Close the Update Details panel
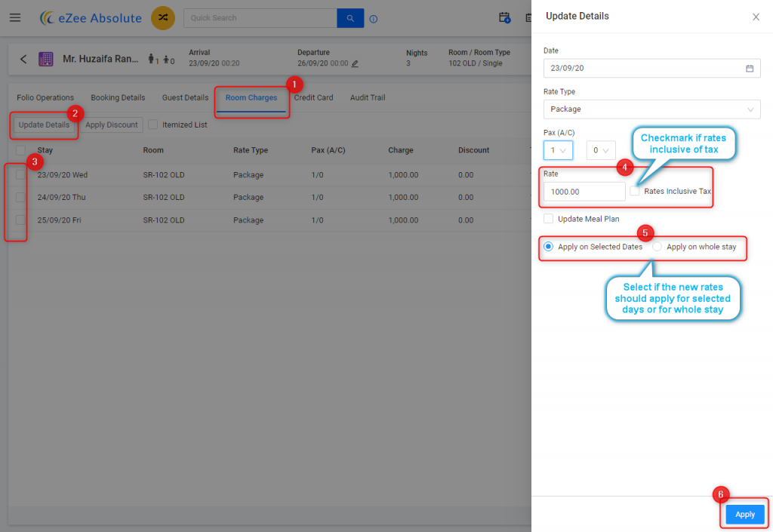This screenshot has height=532, width=773. (756, 17)
